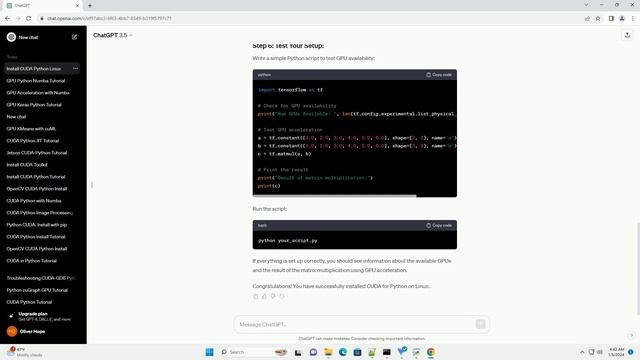Screen dimensions: 640x360
Task: Select the Python cuGraph GPU Tutorial chat
Action: [37, 290]
